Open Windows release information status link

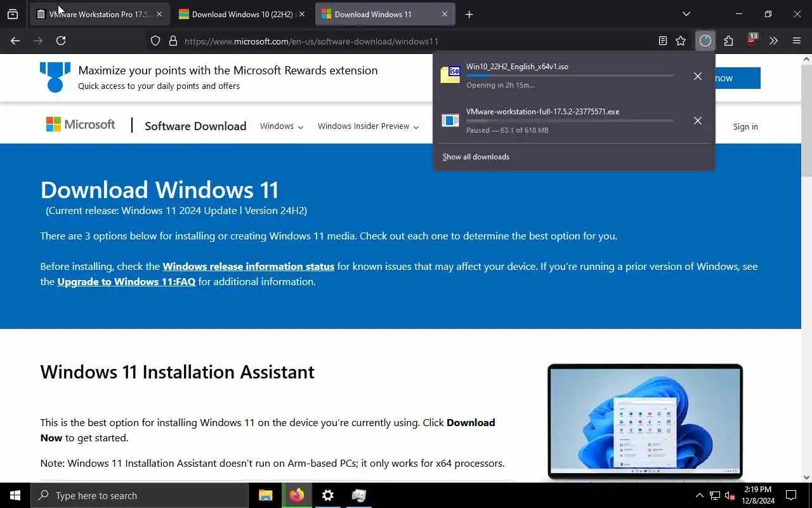coord(248,266)
